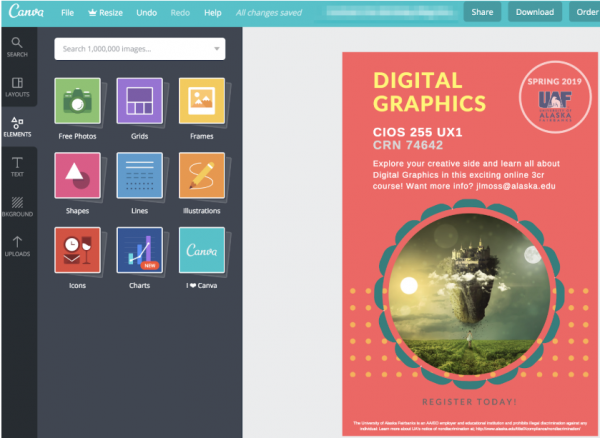Open the Lines element category
The height and width of the screenshot is (438, 600).
tap(139, 175)
